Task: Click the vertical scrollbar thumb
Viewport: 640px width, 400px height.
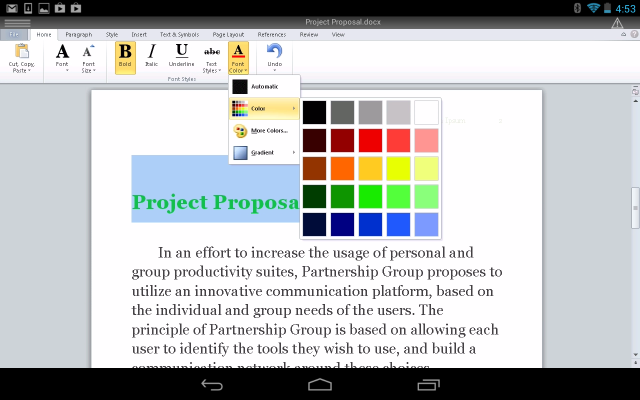Action: (635, 208)
